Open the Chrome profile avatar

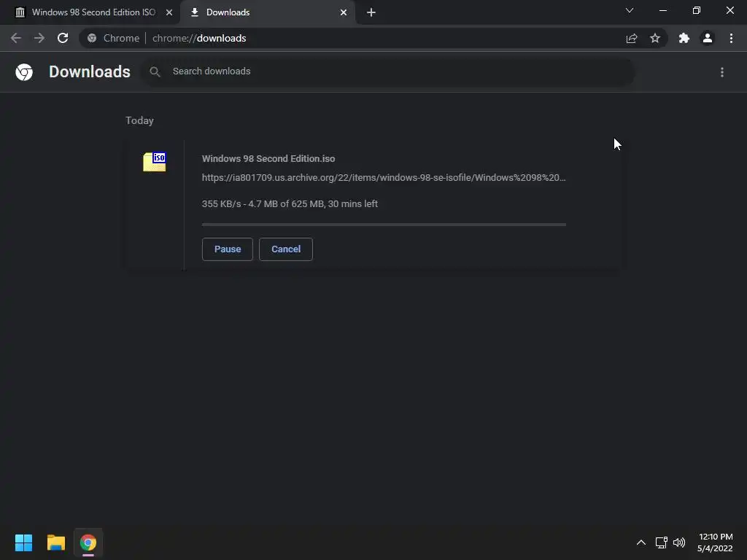point(708,38)
